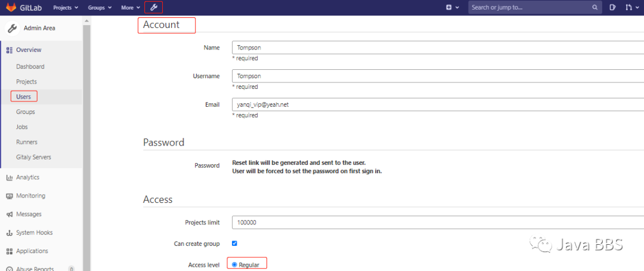The width and height of the screenshot is (644, 271).
Task: Open the Admin Area wrench icon
Action: pos(153,8)
